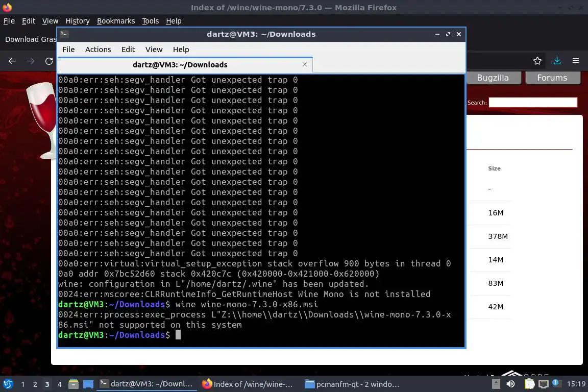Open Firefox hamburger application menu
The image size is (588, 392).
[x=576, y=61]
